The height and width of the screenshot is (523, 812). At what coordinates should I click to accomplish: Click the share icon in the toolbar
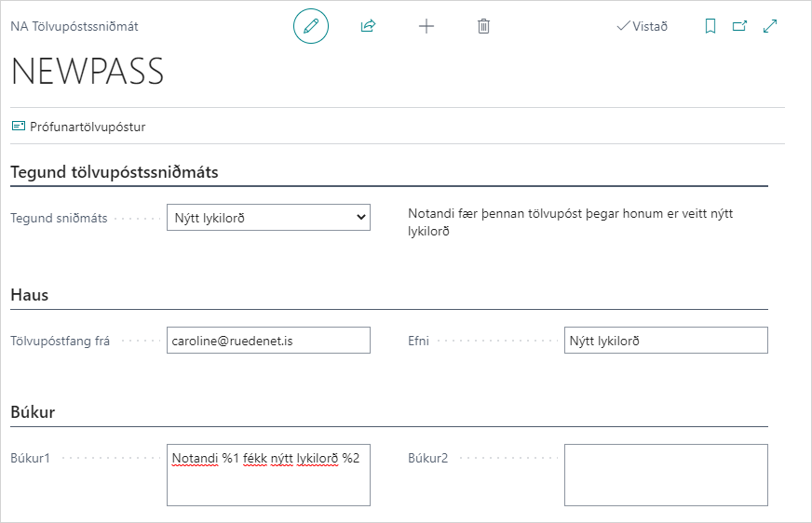(368, 26)
